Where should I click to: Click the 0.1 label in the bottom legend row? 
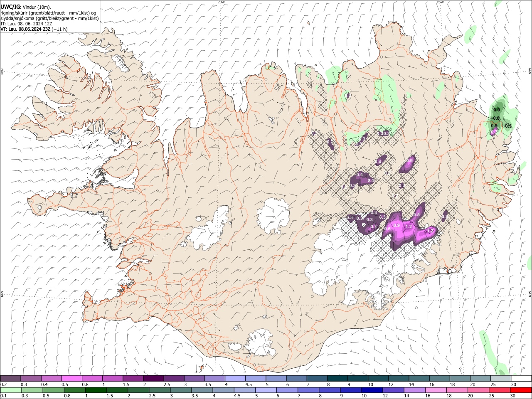(3, 396)
